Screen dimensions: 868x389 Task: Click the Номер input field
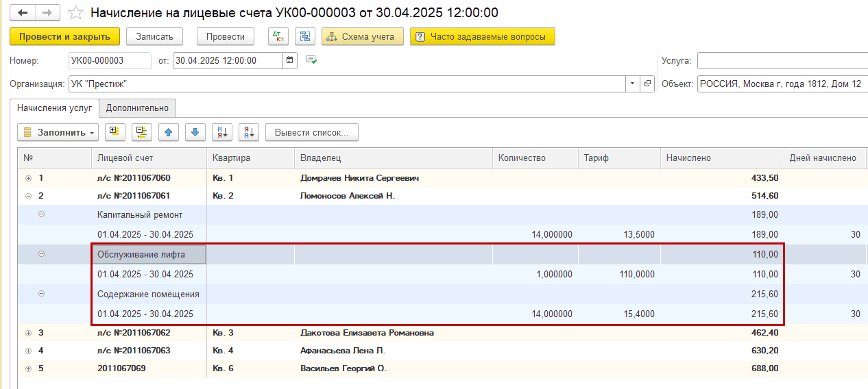[x=110, y=60]
